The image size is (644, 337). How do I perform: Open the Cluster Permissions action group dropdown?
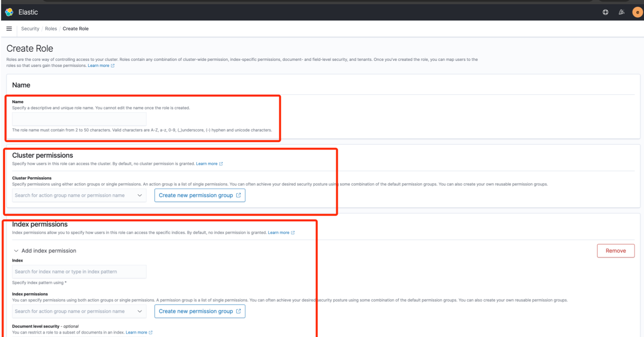coord(79,196)
